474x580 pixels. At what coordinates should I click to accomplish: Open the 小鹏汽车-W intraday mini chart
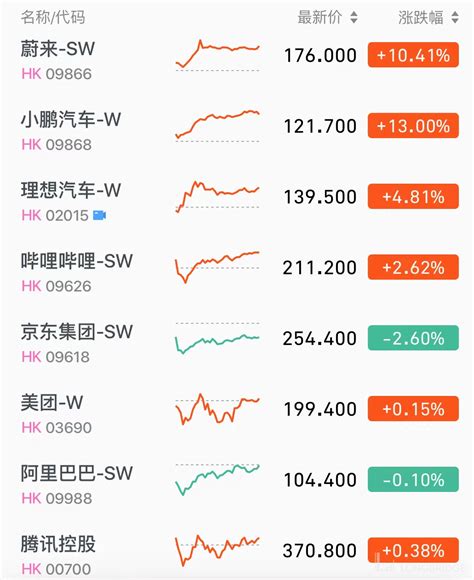click(x=218, y=126)
